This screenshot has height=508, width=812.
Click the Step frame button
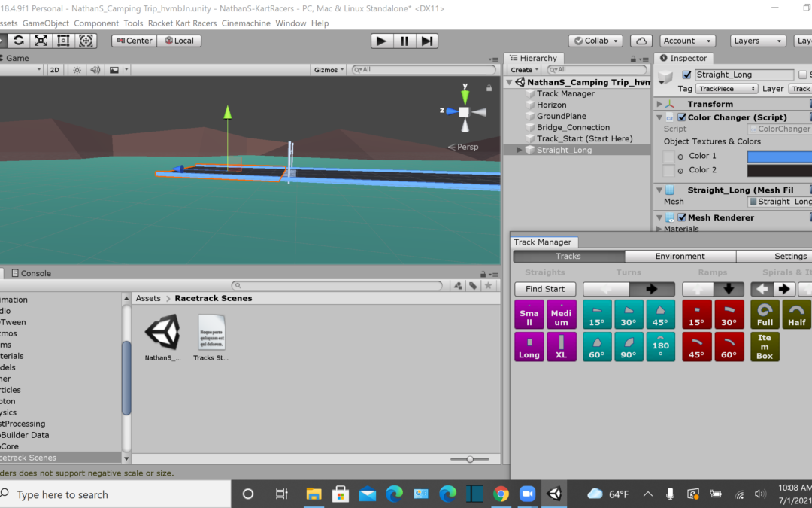[x=427, y=41]
